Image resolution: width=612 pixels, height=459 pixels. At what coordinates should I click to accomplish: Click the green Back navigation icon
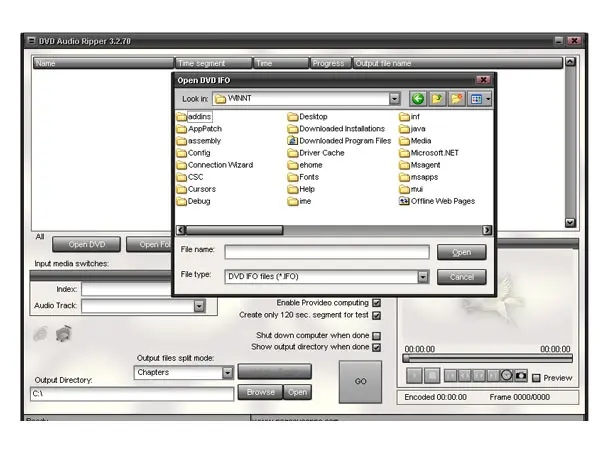click(418, 99)
